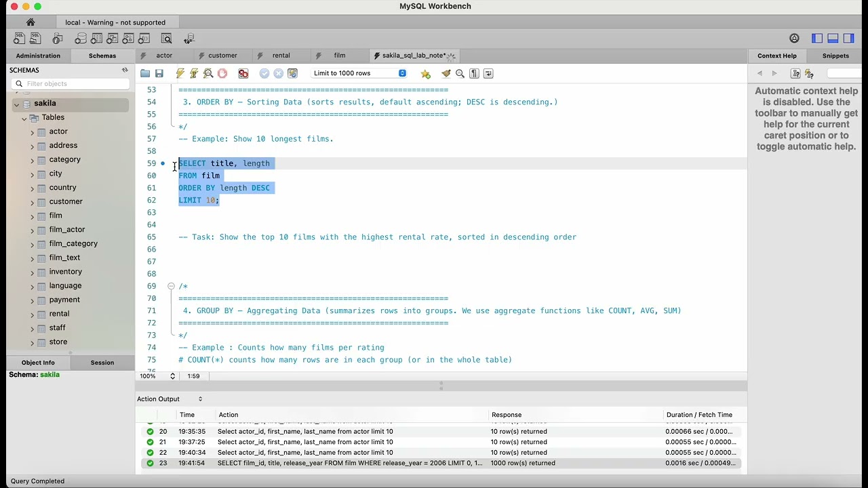Create a new function icon
Screen dimensions: 868x488
[144, 39]
